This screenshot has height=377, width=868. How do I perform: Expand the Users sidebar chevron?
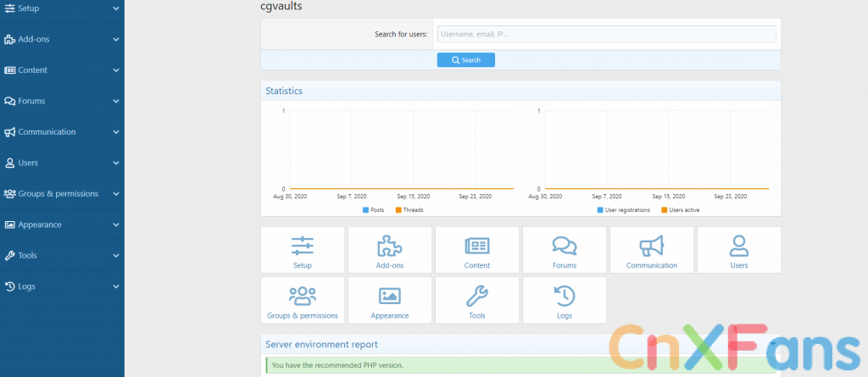coord(115,164)
